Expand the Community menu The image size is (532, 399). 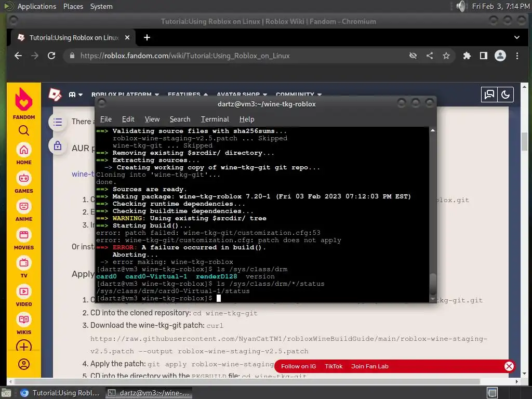299,95
